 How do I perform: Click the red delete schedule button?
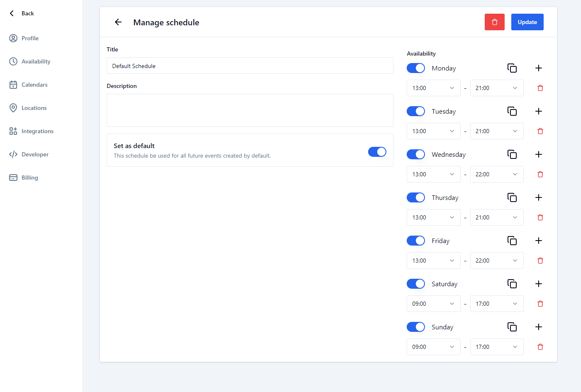[494, 22]
